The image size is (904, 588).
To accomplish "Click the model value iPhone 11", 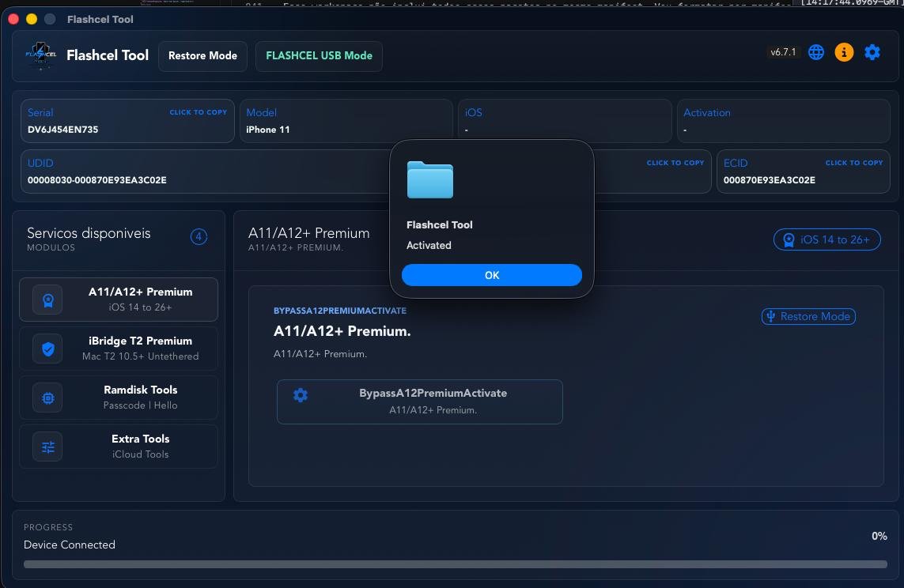I will point(268,130).
